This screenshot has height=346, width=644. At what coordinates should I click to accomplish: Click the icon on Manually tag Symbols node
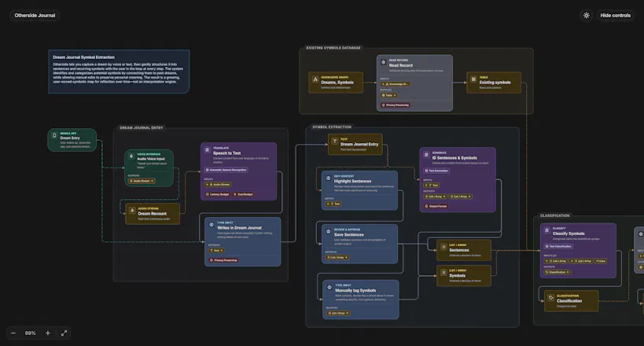pos(329,287)
